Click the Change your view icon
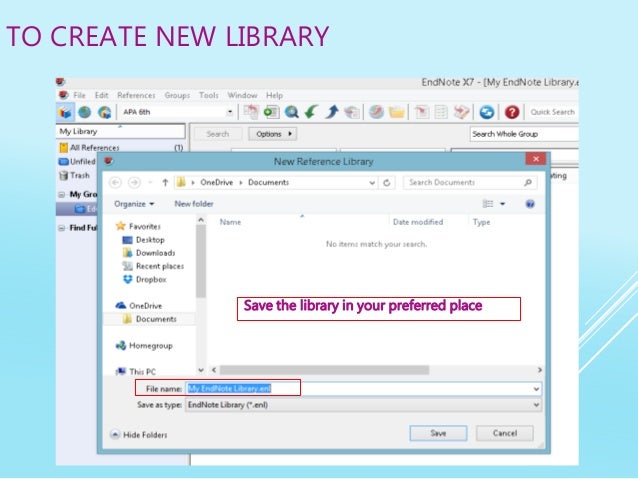 (487, 204)
